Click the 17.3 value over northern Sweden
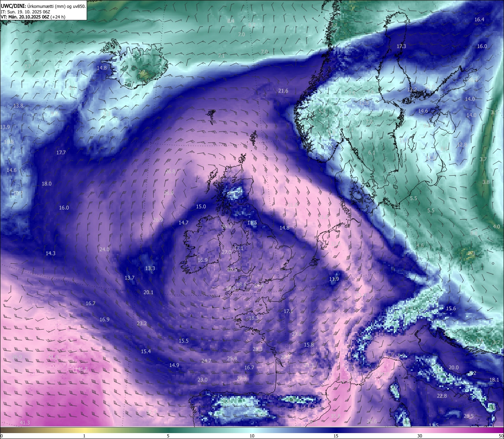 tap(401, 46)
